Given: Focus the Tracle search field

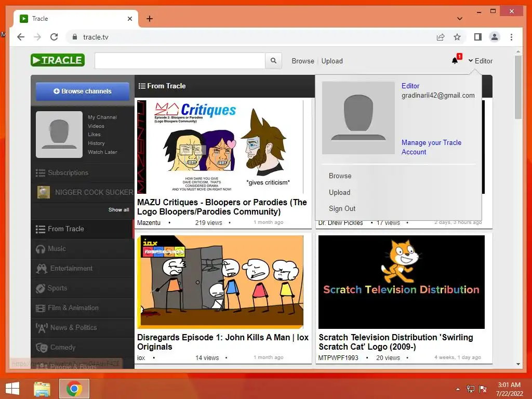Looking at the screenshot, I should tap(180, 61).
